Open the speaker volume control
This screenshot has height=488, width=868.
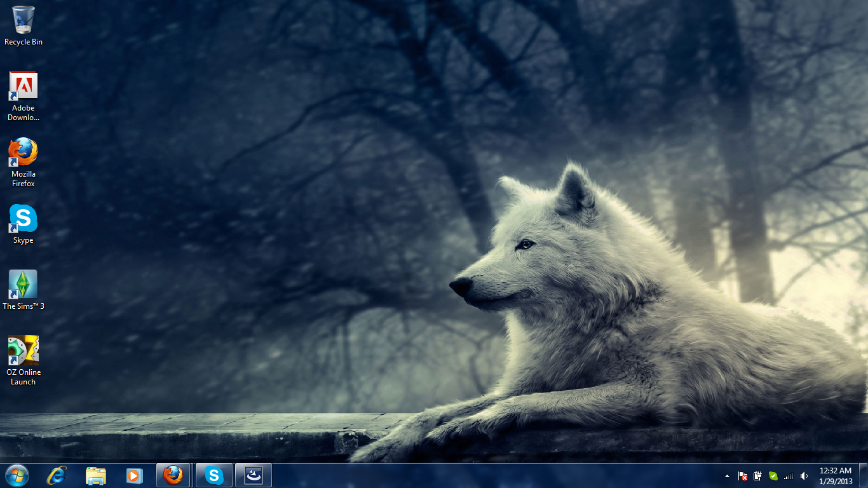(804, 476)
